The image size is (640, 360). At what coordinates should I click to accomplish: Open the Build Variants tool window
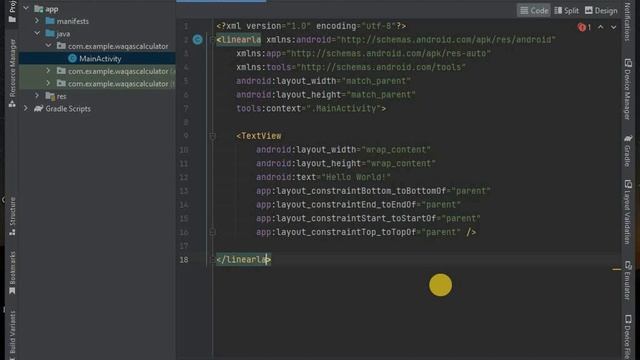pos(12,335)
